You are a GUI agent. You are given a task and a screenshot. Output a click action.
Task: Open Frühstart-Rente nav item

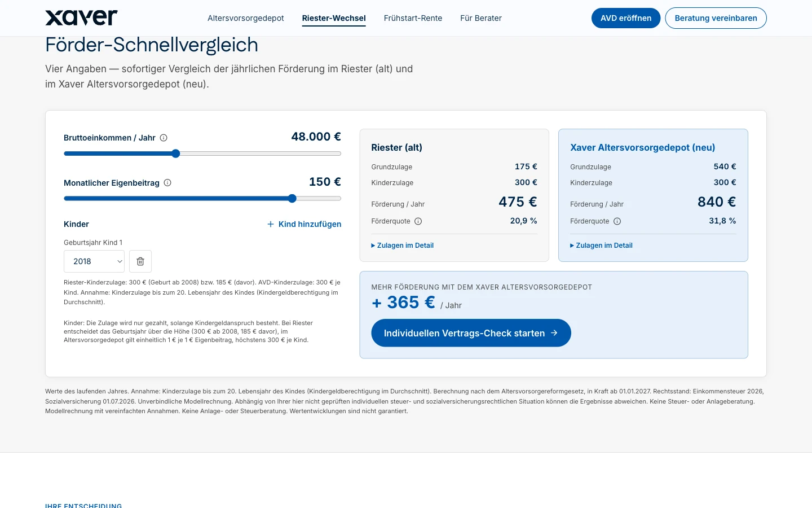(413, 18)
